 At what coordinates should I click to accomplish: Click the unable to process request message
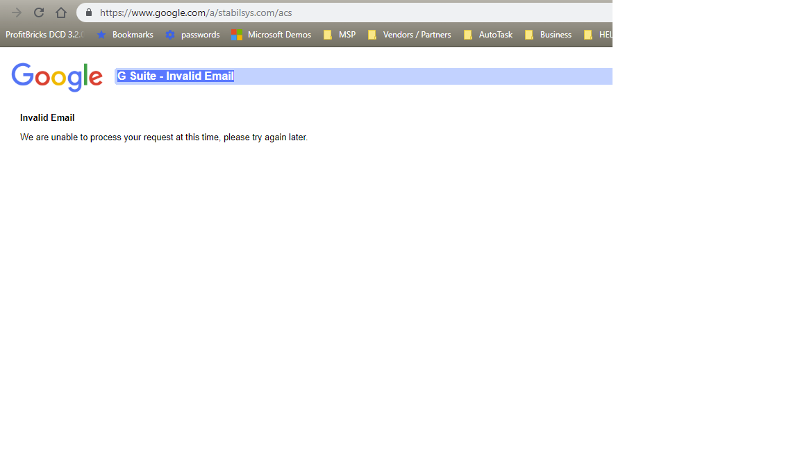[x=164, y=137]
